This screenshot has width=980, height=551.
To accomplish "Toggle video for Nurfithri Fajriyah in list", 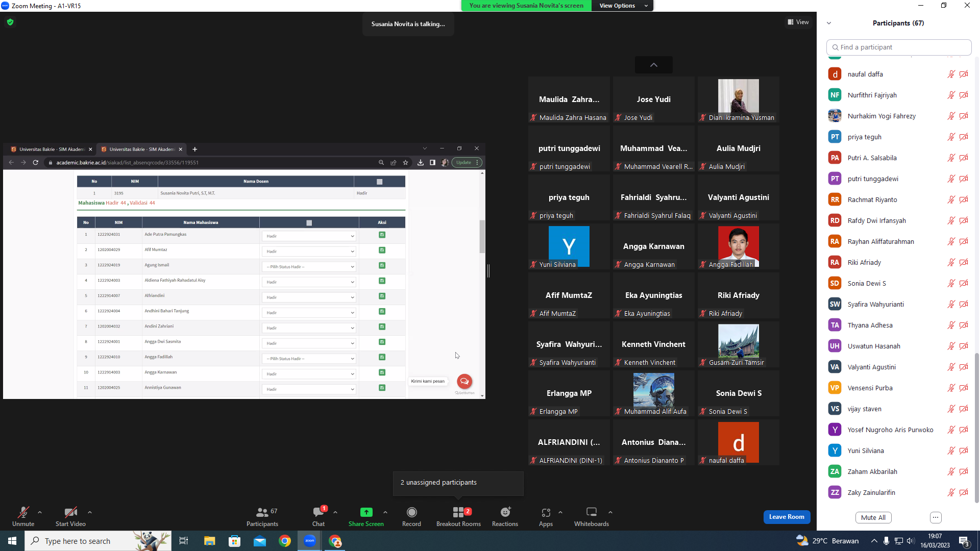I will (964, 95).
